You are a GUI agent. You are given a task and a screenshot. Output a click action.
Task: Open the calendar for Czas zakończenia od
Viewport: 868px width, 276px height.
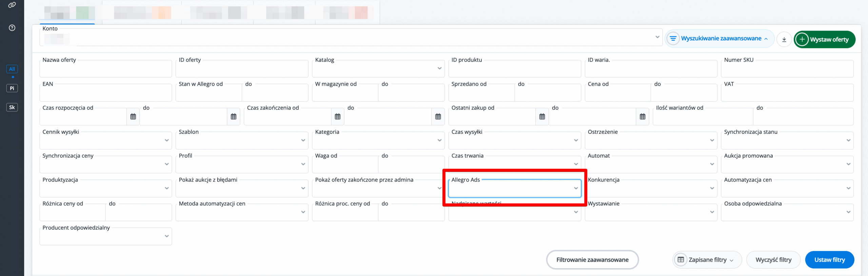coord(337,117)
